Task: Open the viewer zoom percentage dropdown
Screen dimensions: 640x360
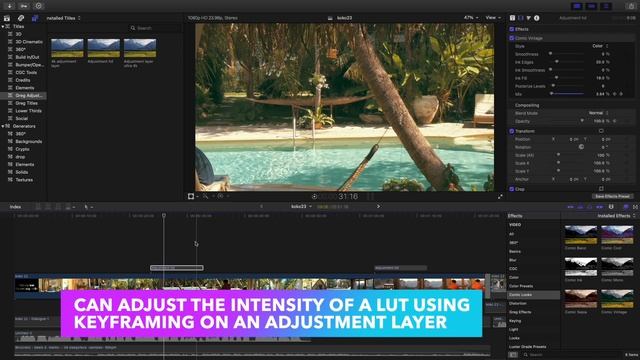Action: click(x=471, y=18)
